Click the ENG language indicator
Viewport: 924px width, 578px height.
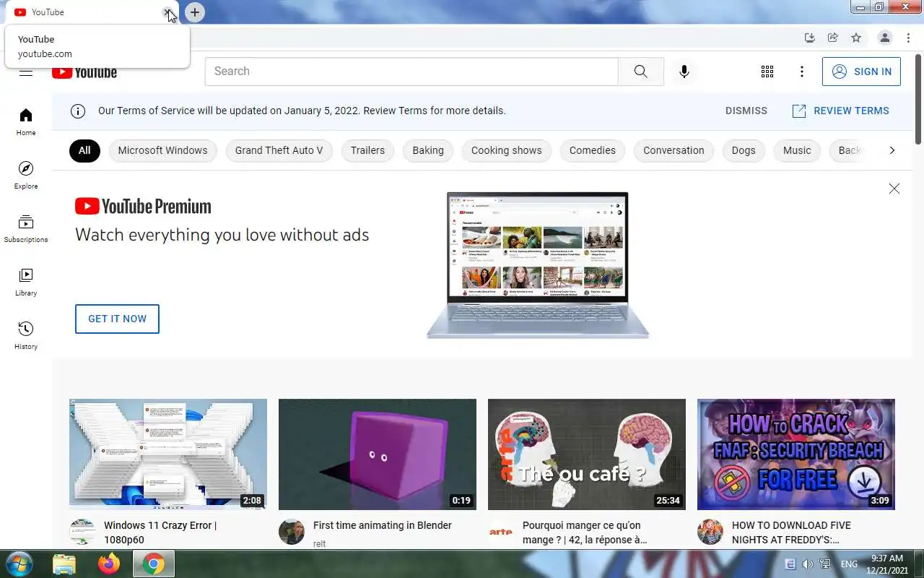[849, 564]
